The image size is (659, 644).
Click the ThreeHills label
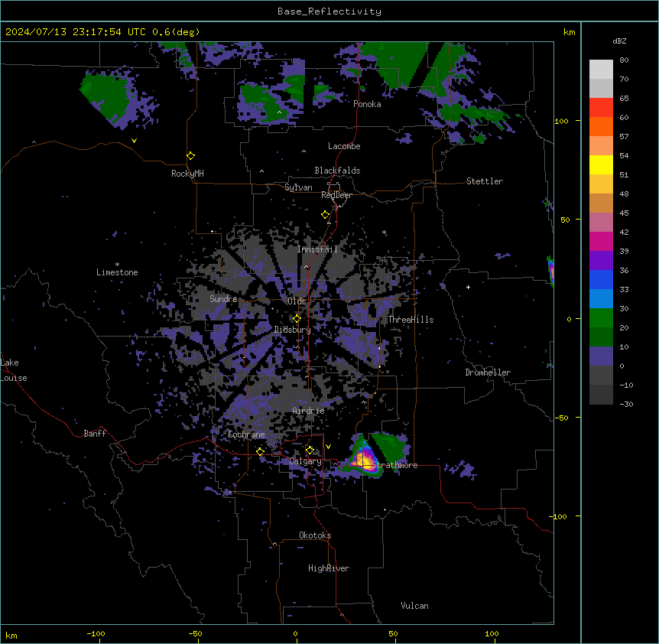click(x=411, y=320)
